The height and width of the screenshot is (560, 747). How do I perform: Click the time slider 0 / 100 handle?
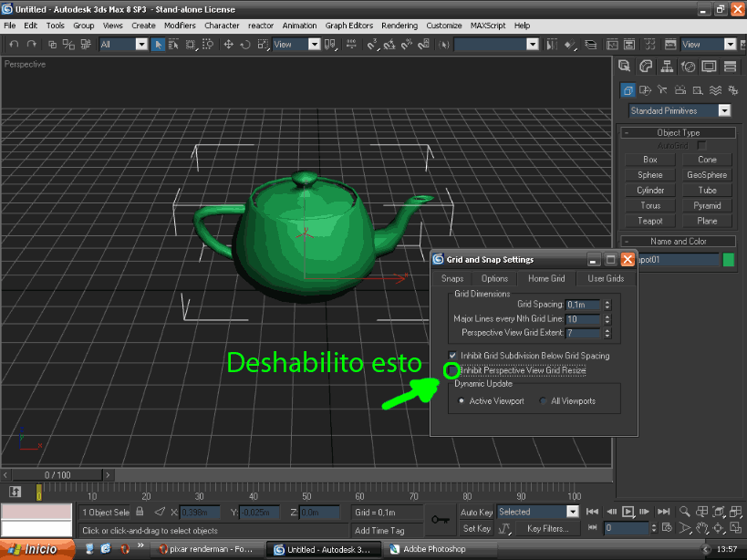tap(57, 475)
